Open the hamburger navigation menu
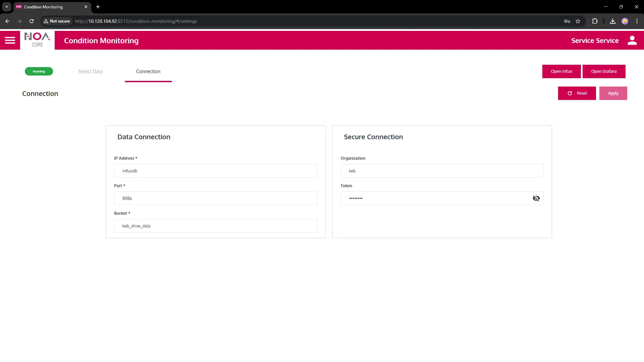This screenshot has width=644, height=362. click(x=10, y=41)
